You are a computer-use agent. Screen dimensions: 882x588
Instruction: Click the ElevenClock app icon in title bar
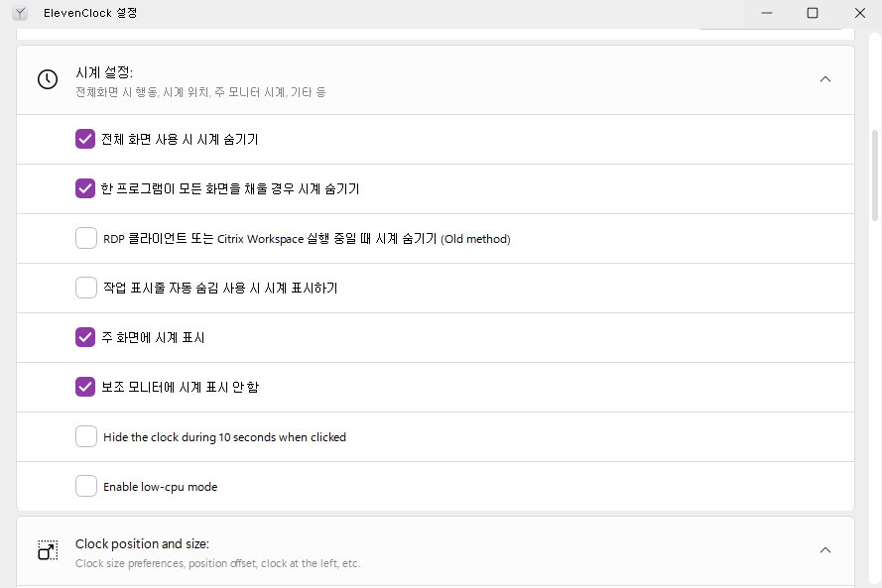coord(20,13)
